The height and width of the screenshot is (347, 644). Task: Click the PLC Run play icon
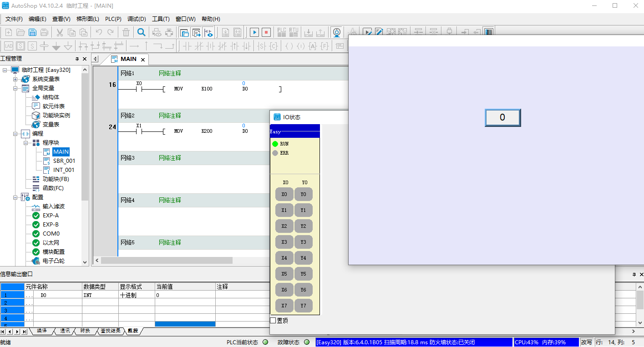pos(254,32)
